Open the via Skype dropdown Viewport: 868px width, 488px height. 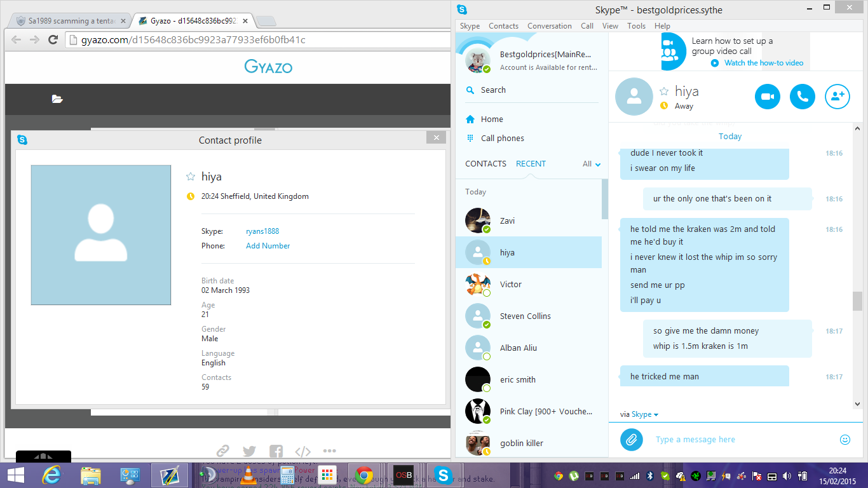point(644,414)
